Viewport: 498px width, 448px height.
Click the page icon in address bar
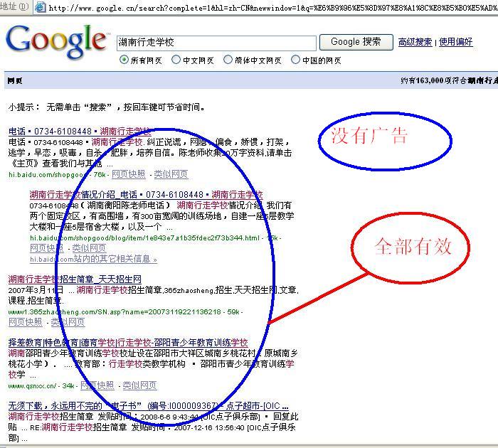coord(40,7)
